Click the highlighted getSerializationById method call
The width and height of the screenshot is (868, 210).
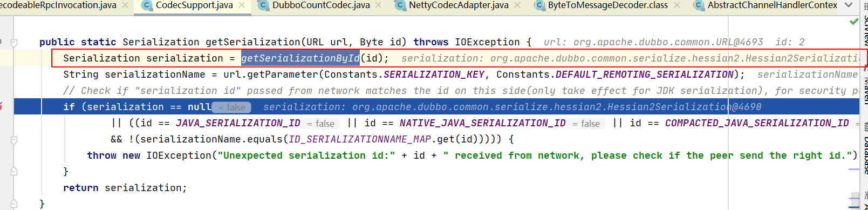click(300, 58)
